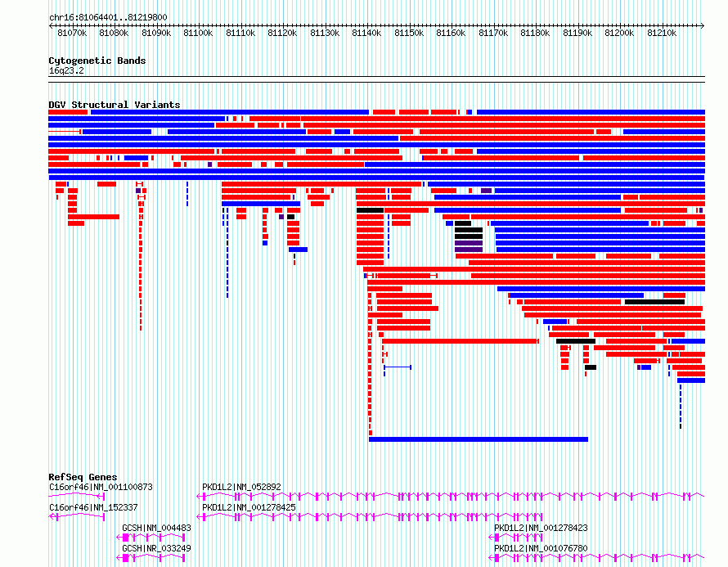Click the long black variant bar near 81205k

pyautogui.click(x=654, y=302)
